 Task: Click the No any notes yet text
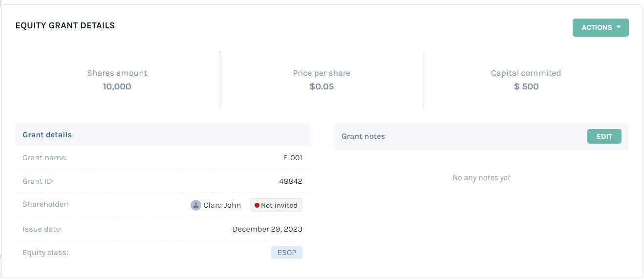pyautogui.click(x=481, y=178)
